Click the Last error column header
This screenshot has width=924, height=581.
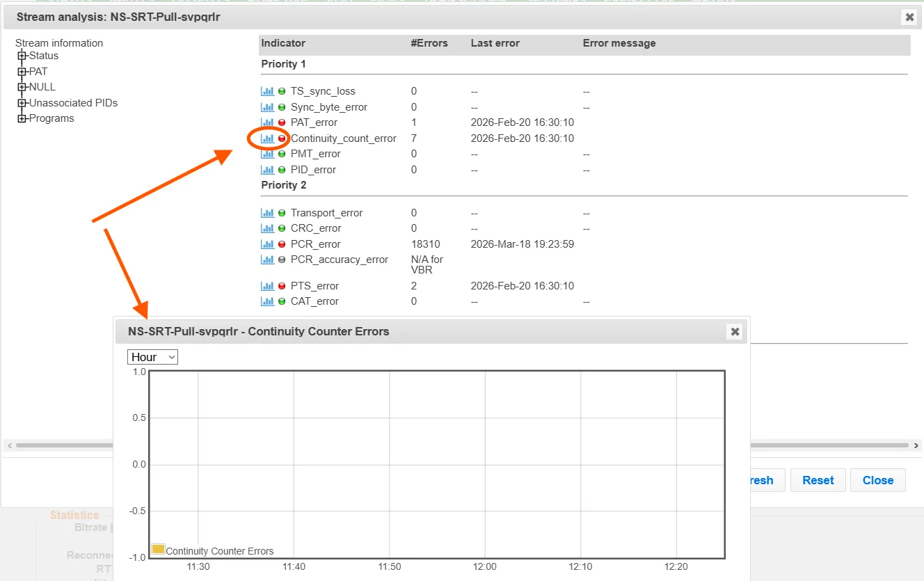point(495,43)
